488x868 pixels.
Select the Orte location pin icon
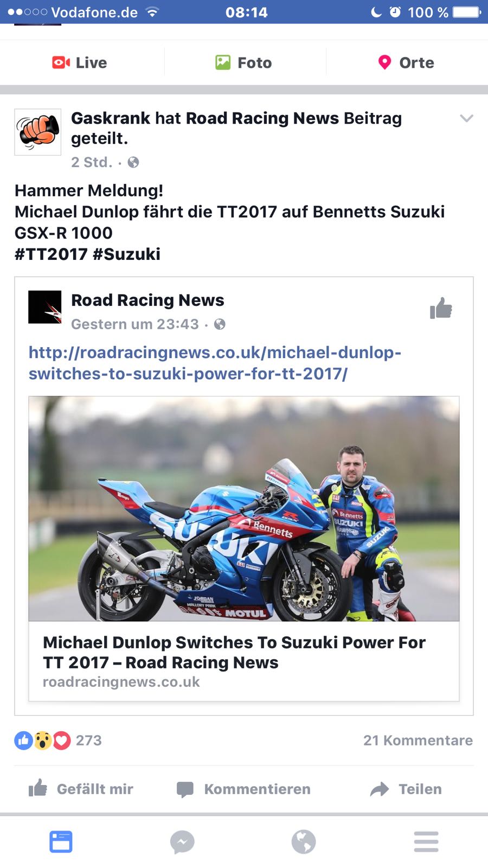tap(384, 63)
